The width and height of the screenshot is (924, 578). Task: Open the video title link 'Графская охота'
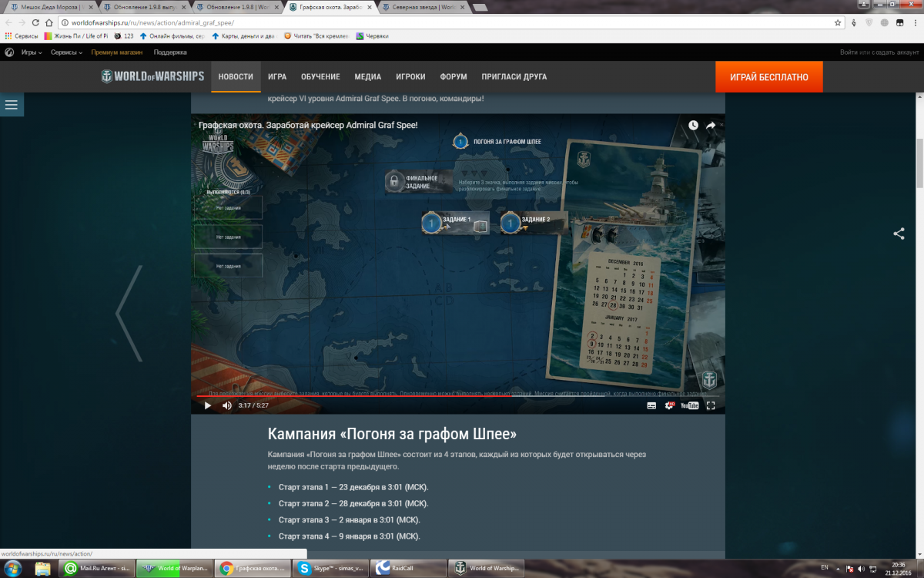tap(308, 125)
